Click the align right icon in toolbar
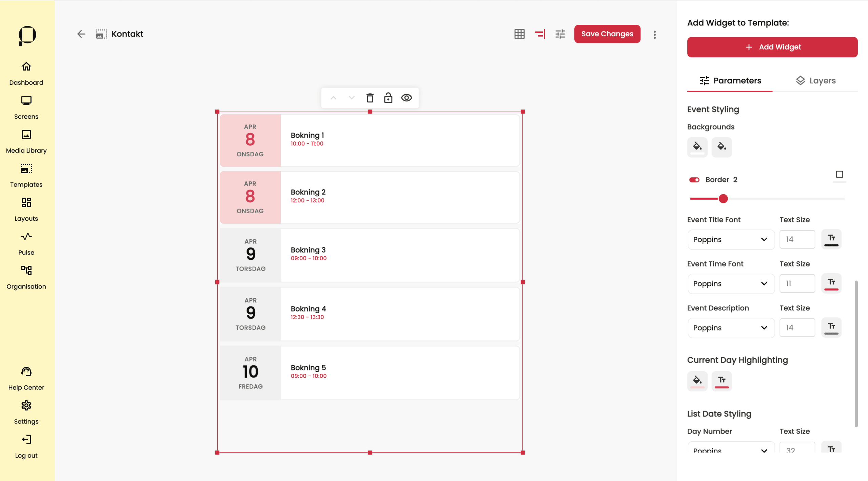This screenshot has height=481, width=868. coord(539,34)
